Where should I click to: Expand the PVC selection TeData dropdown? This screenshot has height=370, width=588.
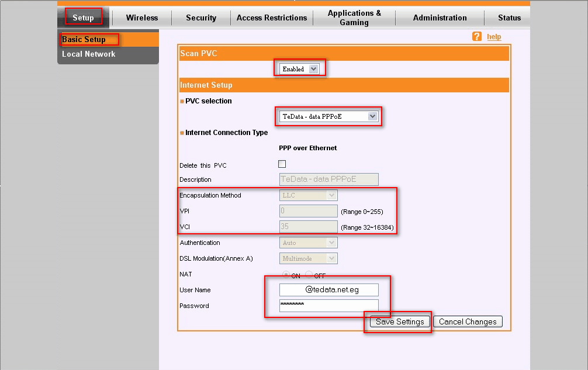click(x=328, y=116)
